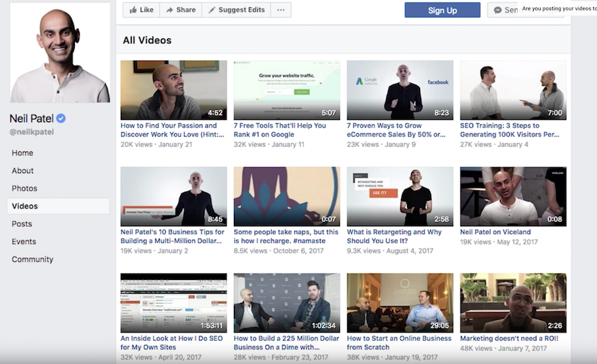Click the Neil Patel page name

(32, 118)
